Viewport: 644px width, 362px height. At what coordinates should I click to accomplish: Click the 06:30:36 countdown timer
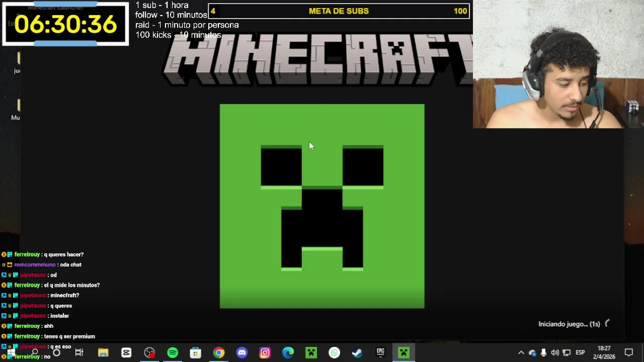click(x=65, y=24)
